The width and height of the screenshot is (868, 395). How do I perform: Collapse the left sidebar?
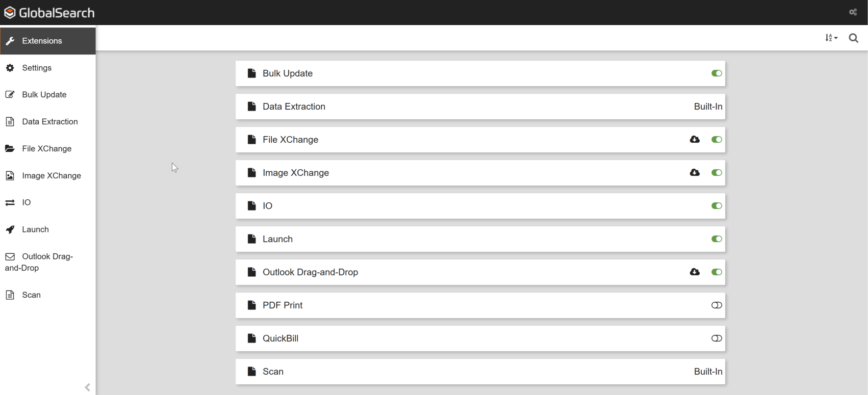pyautogui.click(x=87, y=387)
